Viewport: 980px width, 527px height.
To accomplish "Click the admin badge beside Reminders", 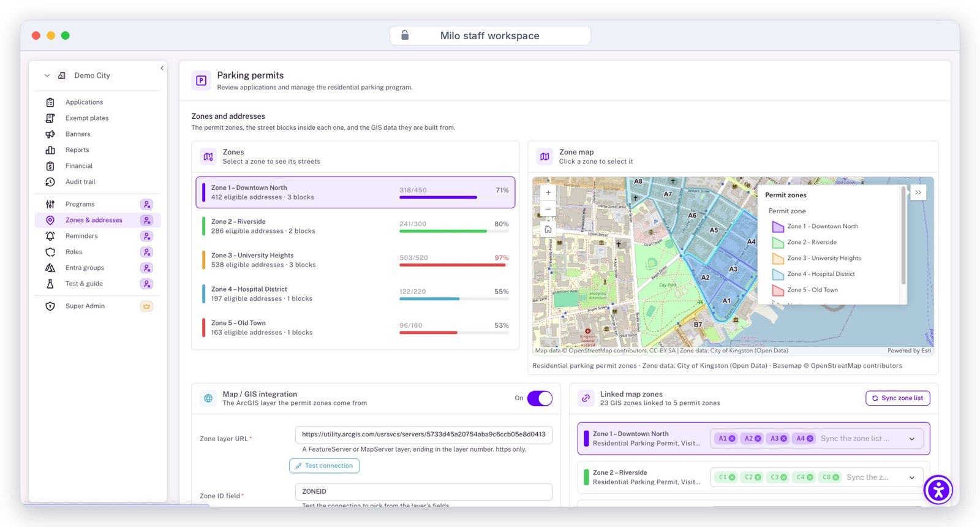I will tap(146, 236).
